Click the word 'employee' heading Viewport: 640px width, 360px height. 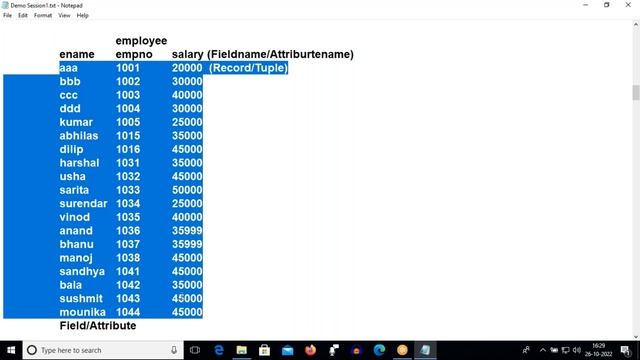141,41
